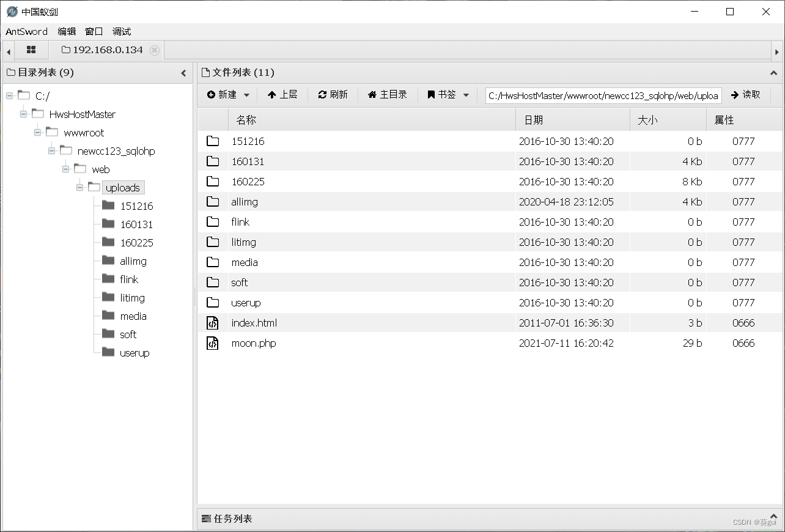This screenshot has width=785, height=532.
Task: Collapse the newcc123_sqlohp tree node
Action: tap(51, 151)
